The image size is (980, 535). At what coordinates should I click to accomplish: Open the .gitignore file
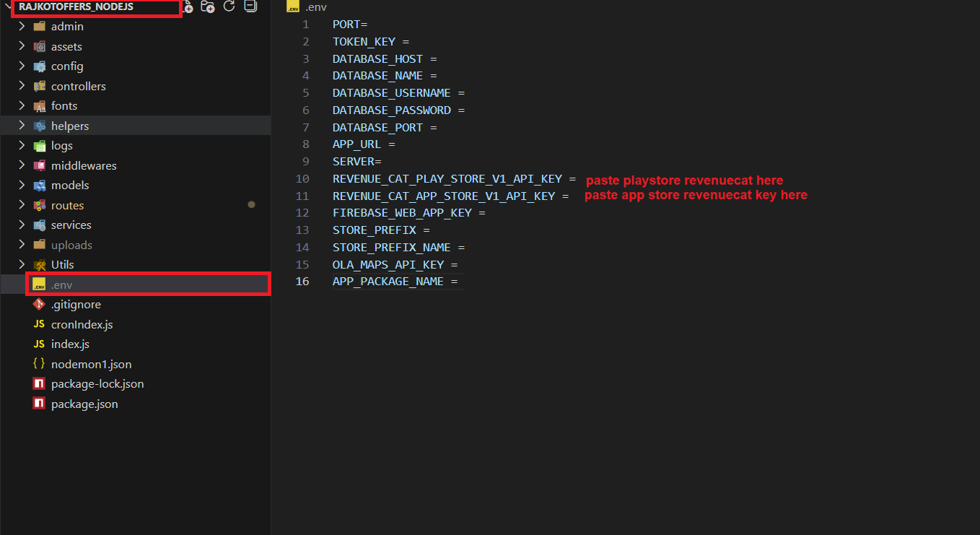tap(76, 305)
